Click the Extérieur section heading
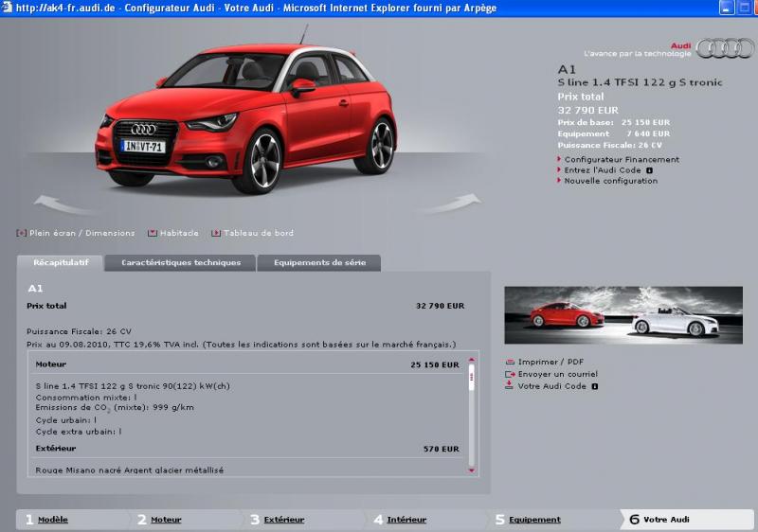758x532 pixels. pyautogui.click(x=56, y=449)
